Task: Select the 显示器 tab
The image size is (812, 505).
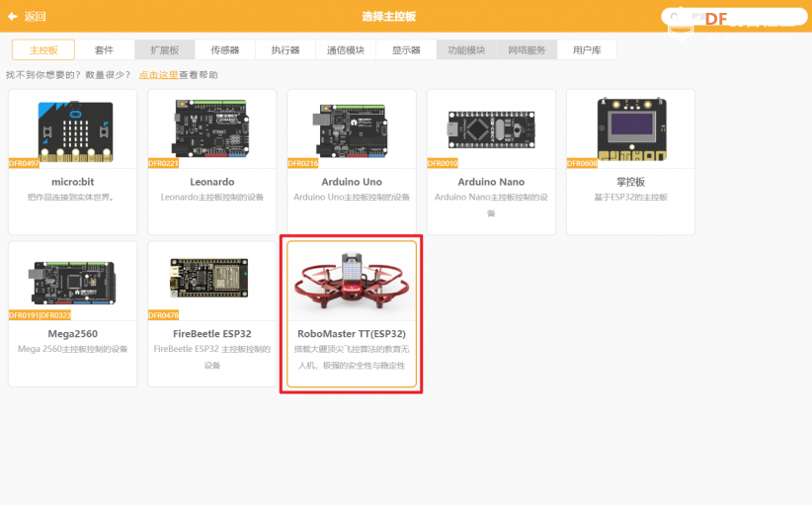Action: pyautogui.click(x=406, y=50)
